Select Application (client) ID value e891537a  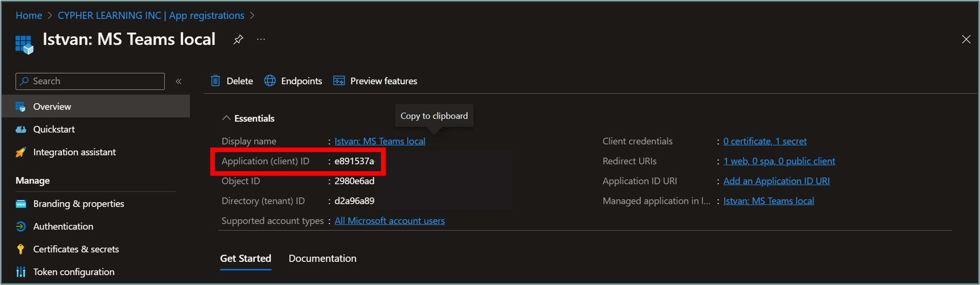coord(355,161)
